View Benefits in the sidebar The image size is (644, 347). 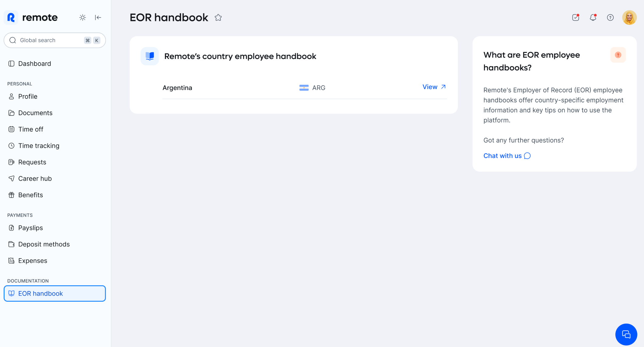(x=55, y=195)
